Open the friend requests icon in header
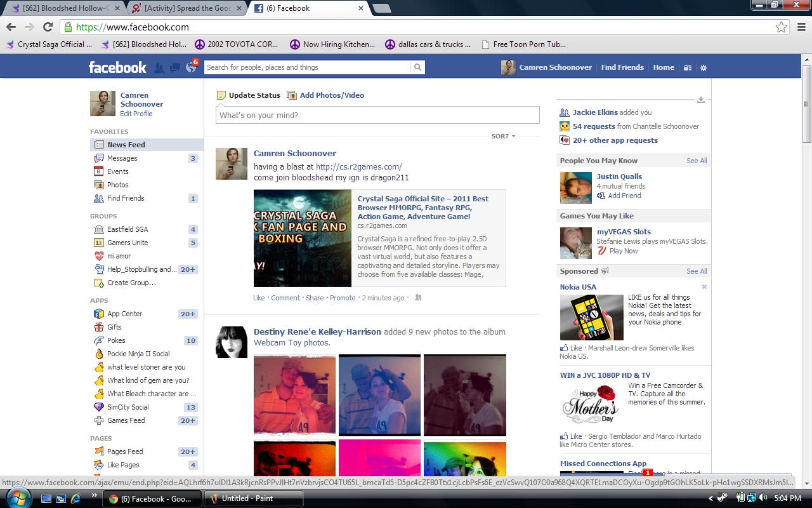 [x=159, y=67]
